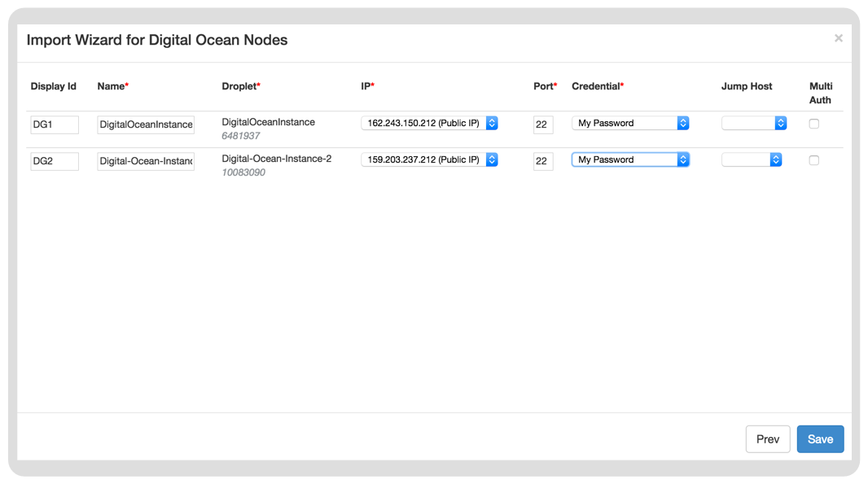This screenshot has width=868, height=484.
Task: Open Credential dropdown in DG1 row
Action: (x=630, y=123)
